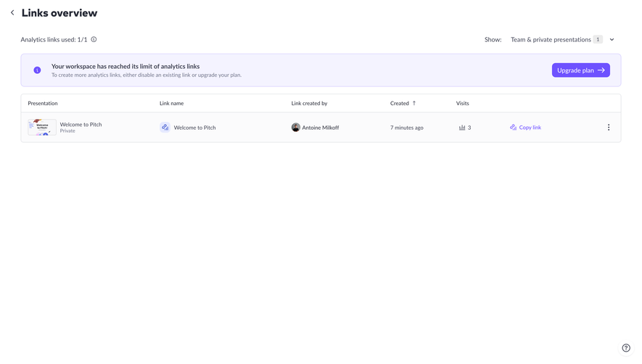This screenshot has height=364, width=642.
Task: Click the sort arrow beside Created
Action: point(414,103)
